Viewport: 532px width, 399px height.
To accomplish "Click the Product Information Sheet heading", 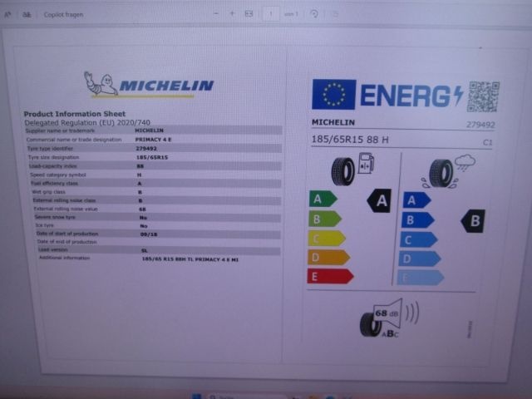I will pos(75,114).
